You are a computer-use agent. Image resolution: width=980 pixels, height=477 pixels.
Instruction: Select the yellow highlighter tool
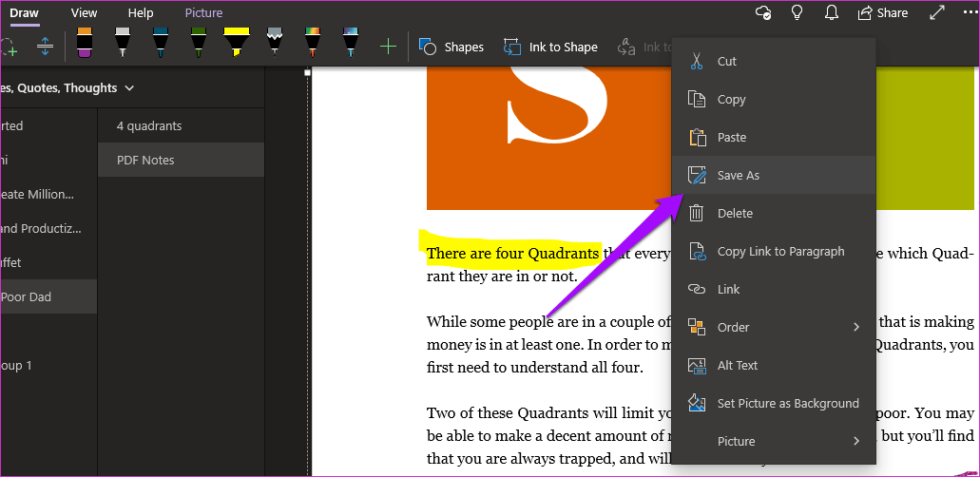coord(237,43)
